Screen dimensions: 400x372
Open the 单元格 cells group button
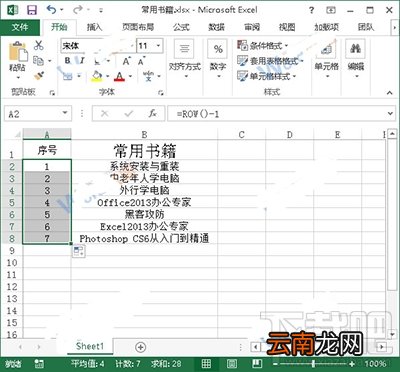click(x=327, y=59)
